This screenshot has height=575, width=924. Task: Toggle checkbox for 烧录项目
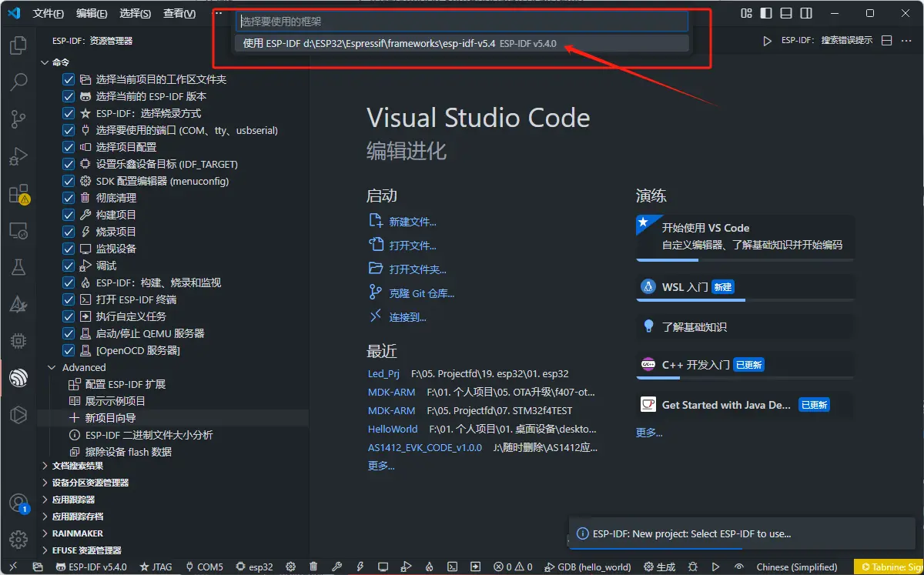click(x=69, y=232)
